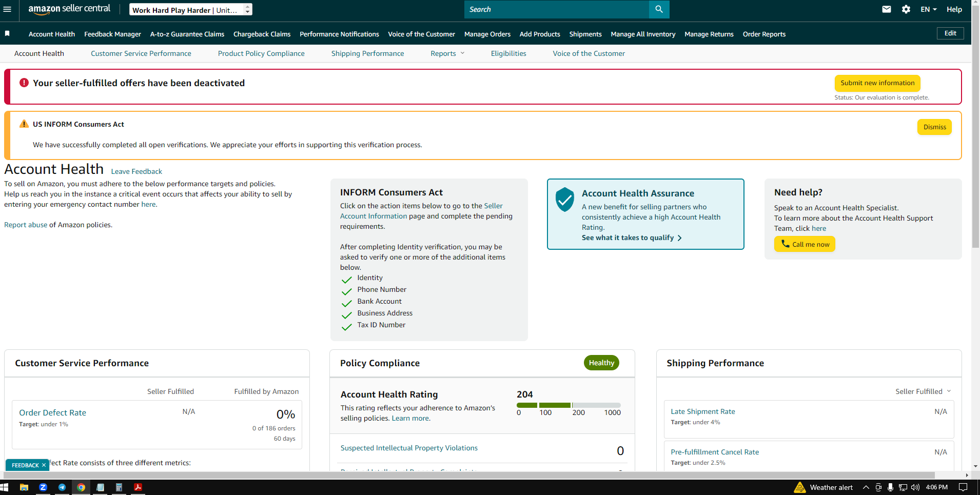980x495 pixels.
Task: Open the hamburger navigation menu
Action: (x=7, y=9)
